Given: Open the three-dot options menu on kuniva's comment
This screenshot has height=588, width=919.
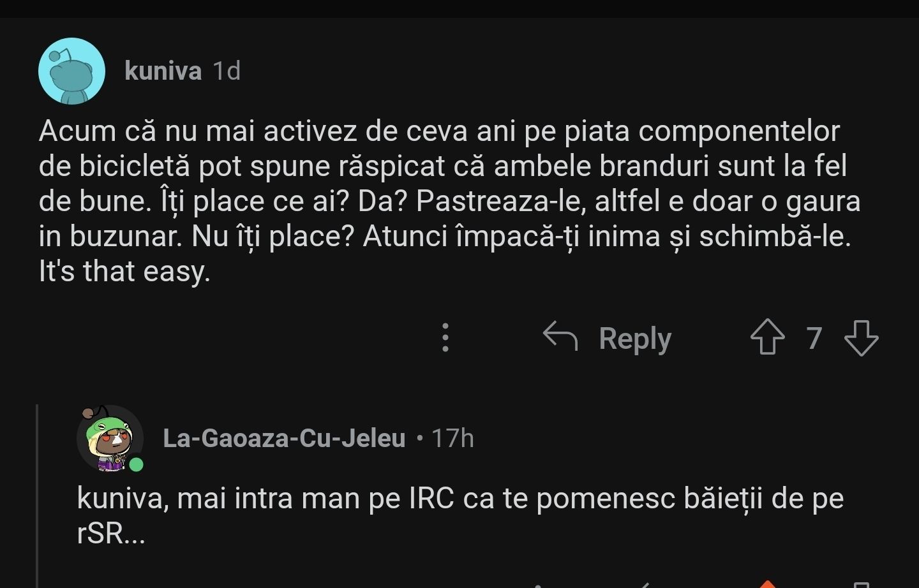Looking at the screenshot, I should tap(445, 337).
